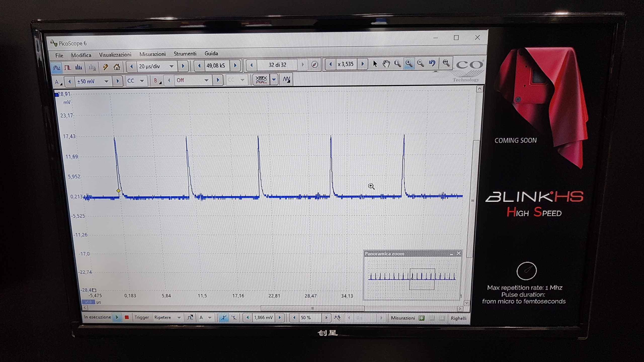644x362 pixels.
Task: Click zoom region box in Panoramica zoom
Action: click(422, 279)
